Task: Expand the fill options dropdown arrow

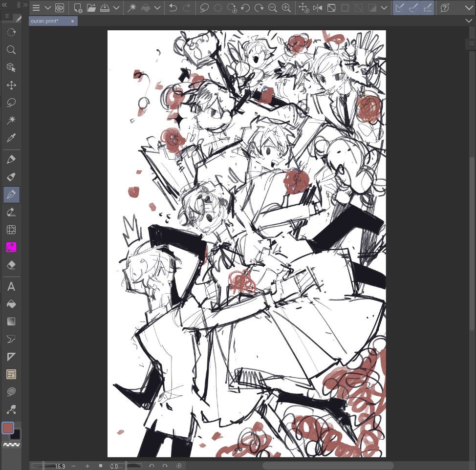Action: [x=157, y=8]
